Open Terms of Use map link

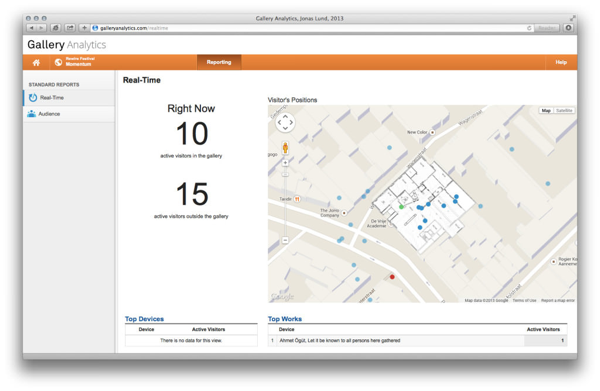[x=524, y=301]
